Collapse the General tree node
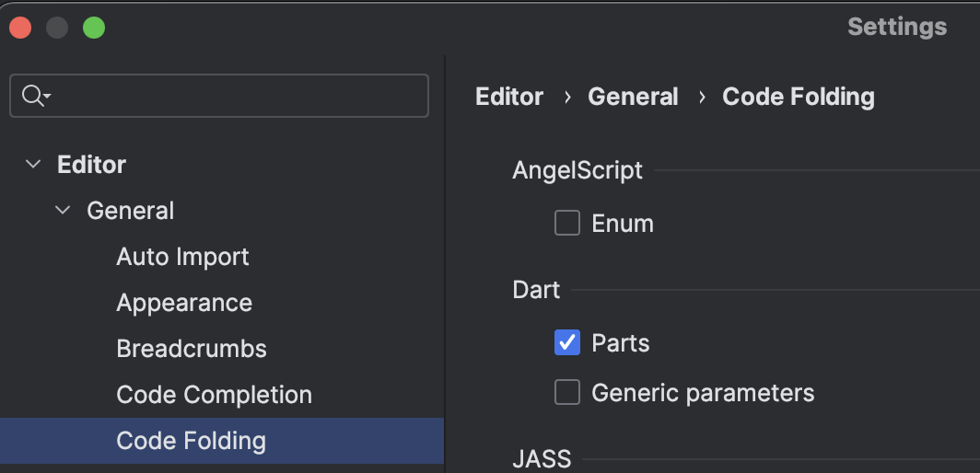980x473 pixels. click(x=63, y=211)
